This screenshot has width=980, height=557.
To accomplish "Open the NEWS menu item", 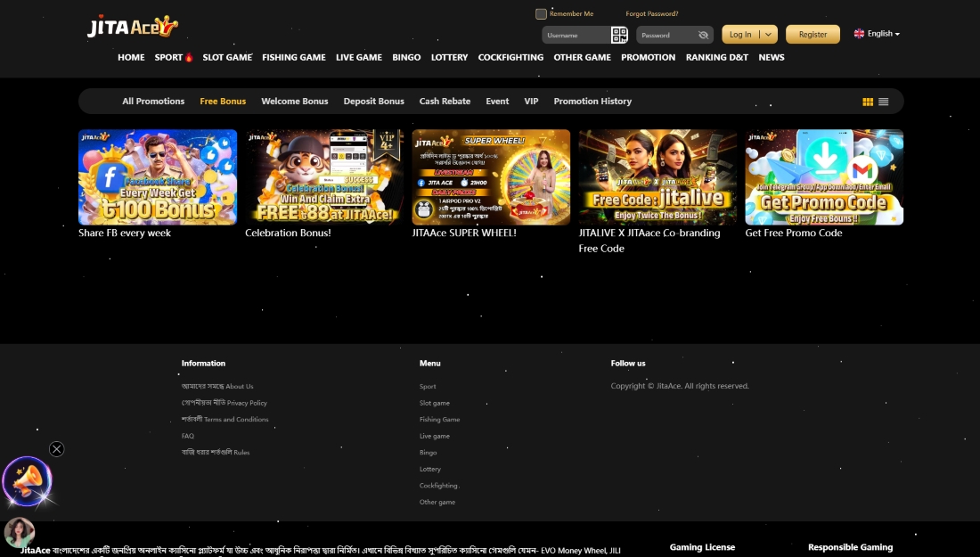I will click(x=772, y=57).
